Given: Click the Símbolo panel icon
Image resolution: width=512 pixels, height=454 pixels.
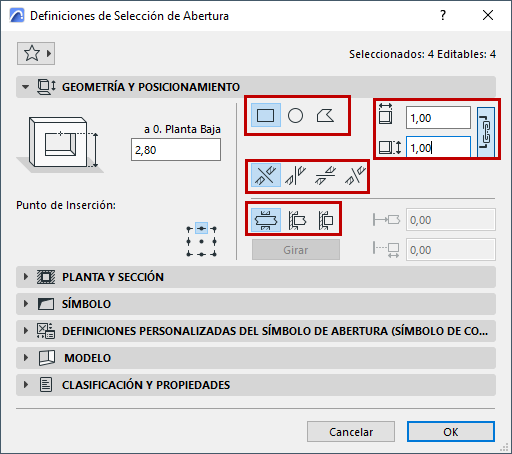Looking at the screenshot, I should pos(46,304).
